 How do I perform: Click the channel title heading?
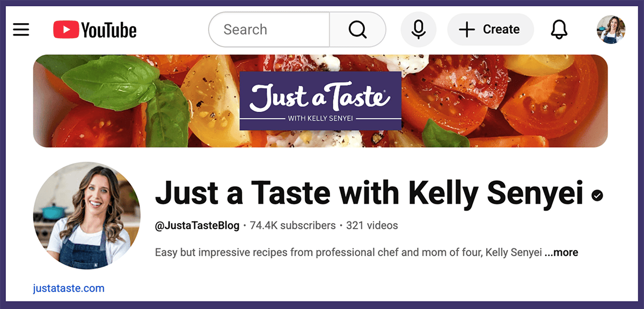(369, 193)
